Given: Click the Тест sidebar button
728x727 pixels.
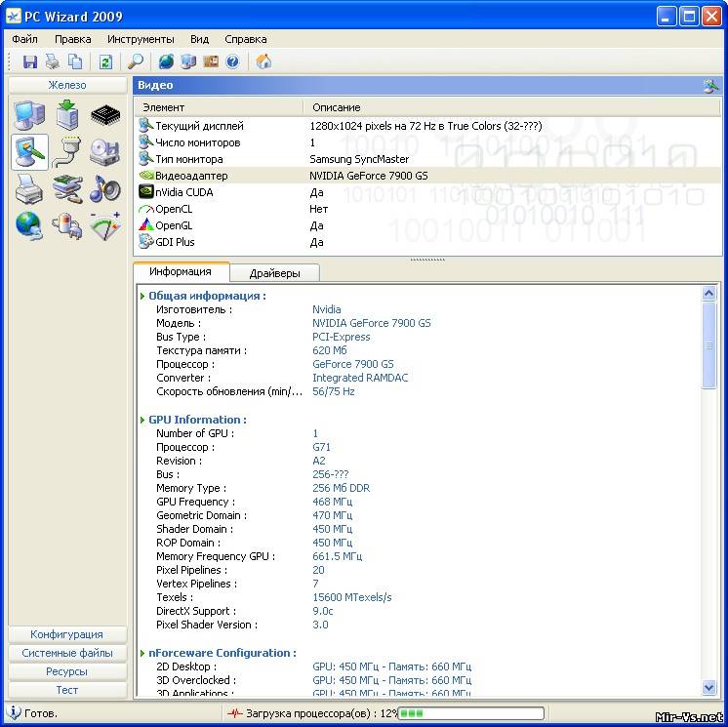Looking at the screenshot, I should click(x=66, y=690).
